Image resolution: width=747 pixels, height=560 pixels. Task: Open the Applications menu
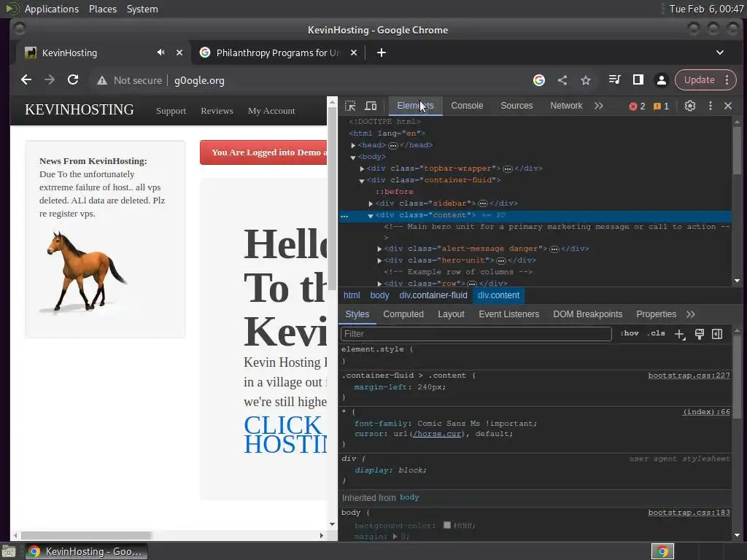tap(52, 9)
